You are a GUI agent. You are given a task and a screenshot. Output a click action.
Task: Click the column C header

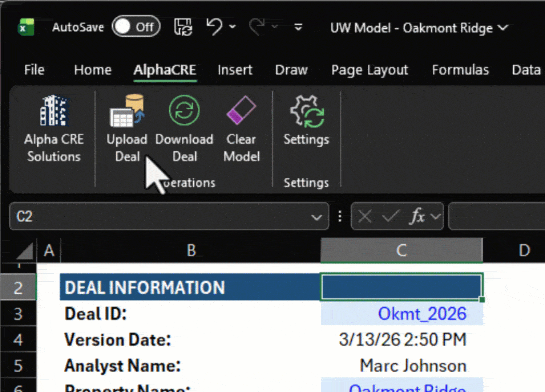coord(401,250)
